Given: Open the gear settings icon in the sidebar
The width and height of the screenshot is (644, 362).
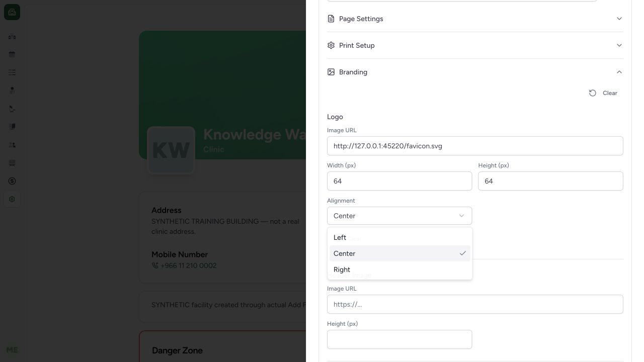Looking at the screenshot, I should (x=12, y=199).
